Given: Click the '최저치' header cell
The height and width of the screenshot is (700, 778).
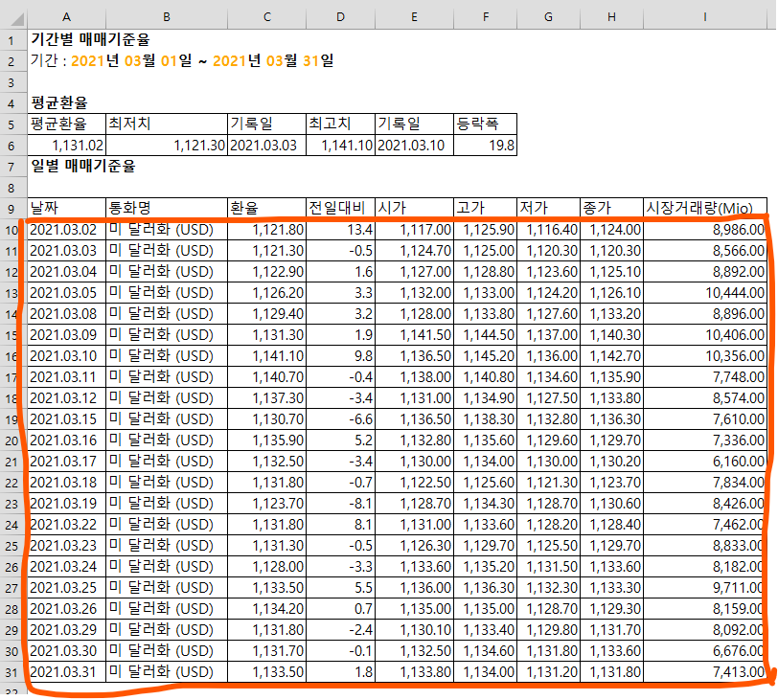Looking at the screenshot, I should pos(167,124).
